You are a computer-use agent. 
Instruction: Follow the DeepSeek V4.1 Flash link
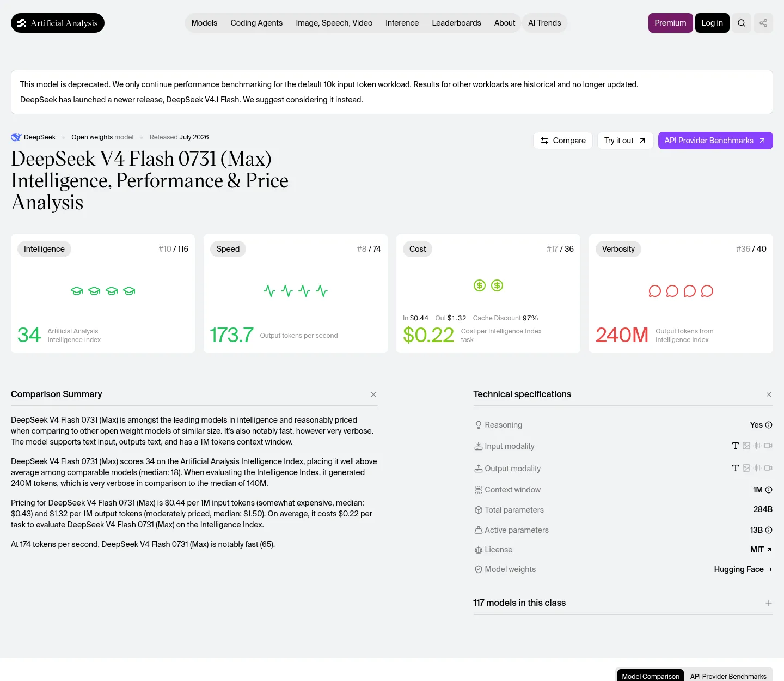tap(203, 100)
